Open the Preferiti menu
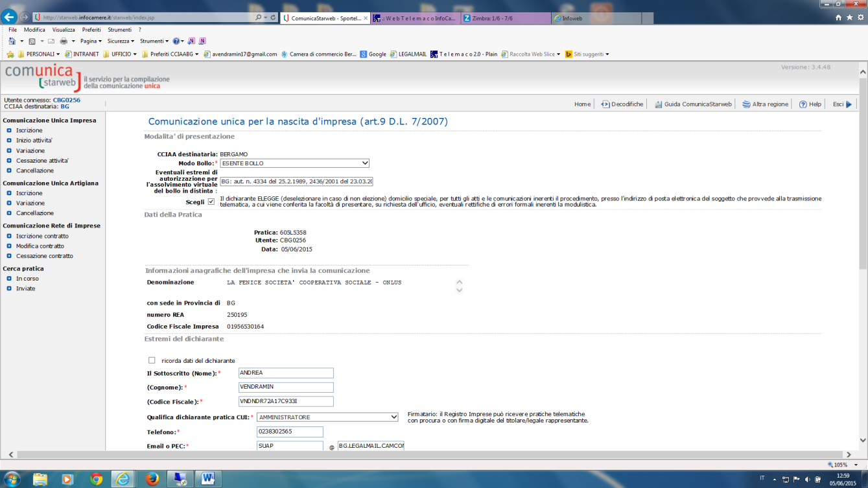 (91, 30)
